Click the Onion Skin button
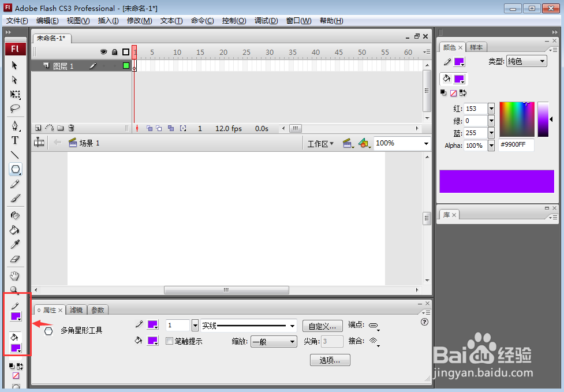Image resolution: width=564 pixels, height=392 pixels. coord(150,128)
